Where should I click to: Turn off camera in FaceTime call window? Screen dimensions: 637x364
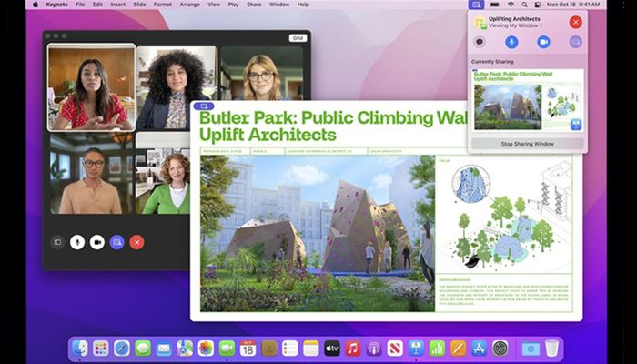coord(97,242)
